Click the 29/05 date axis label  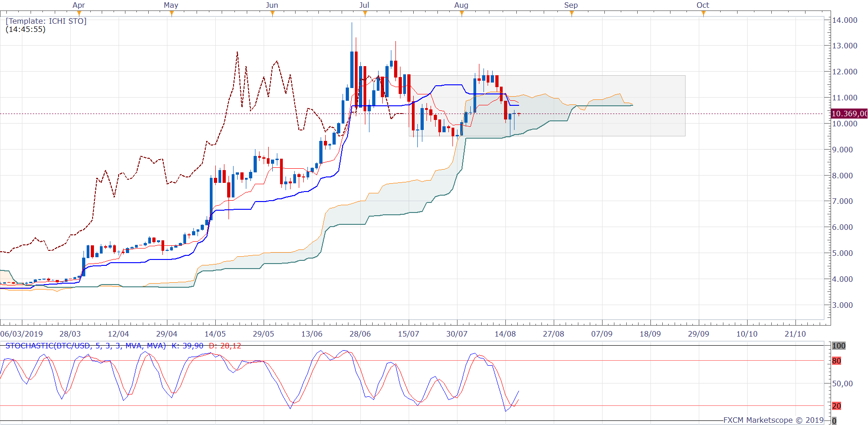(264, 334)
